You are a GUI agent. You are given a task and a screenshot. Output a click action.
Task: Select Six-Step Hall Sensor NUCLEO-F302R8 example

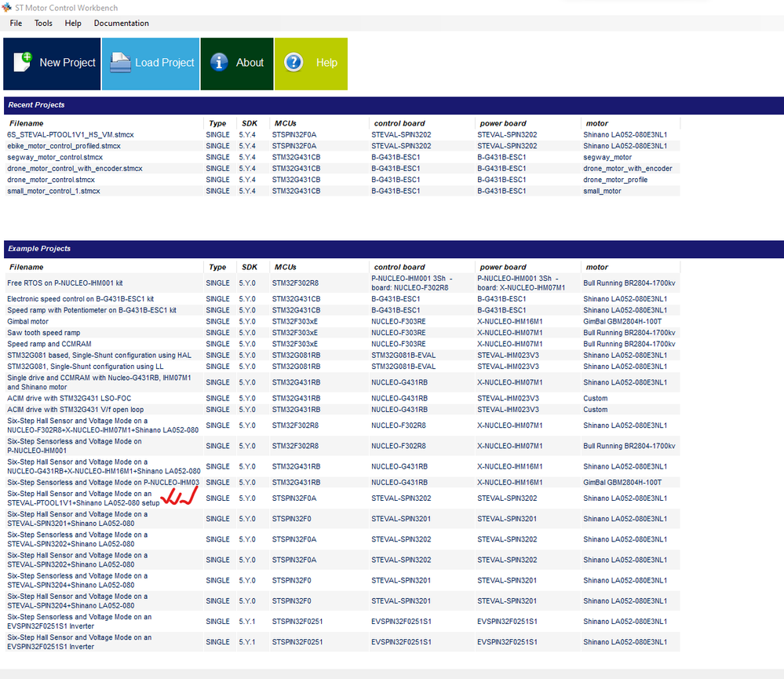(x=103, y=425)
